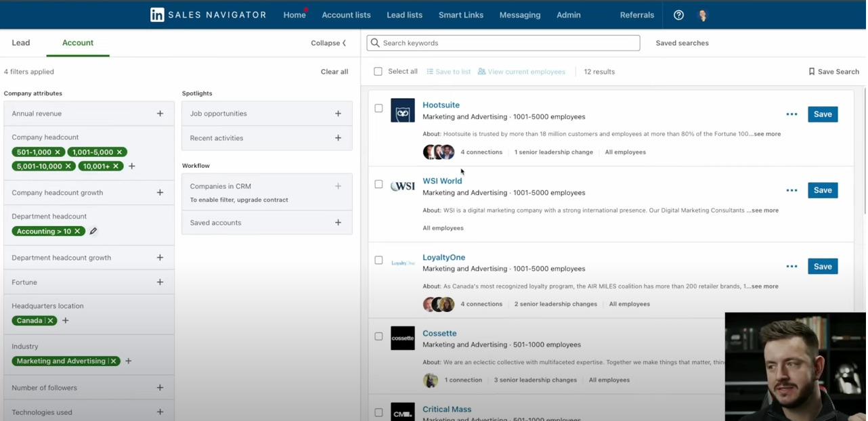The image size is (868, 421).
Task: Remove the Accounting > 10 filter
Action: click(x=77, y=231)
